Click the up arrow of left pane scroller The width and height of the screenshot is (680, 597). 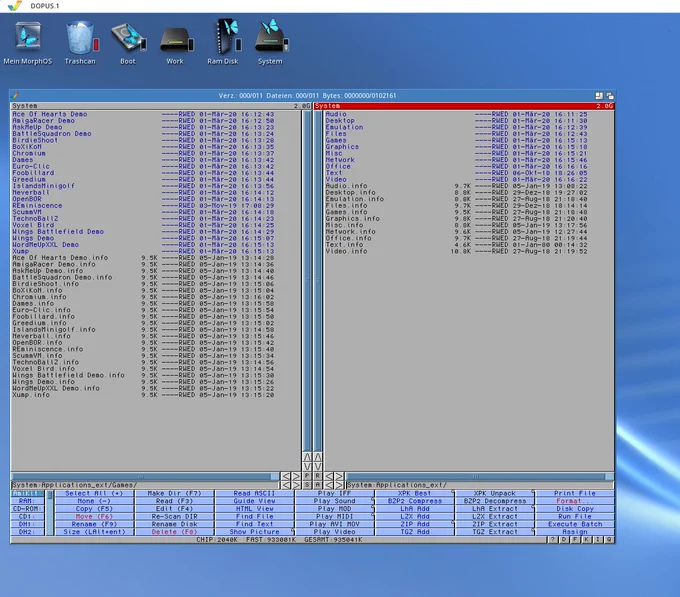pyautogui.click(x=307, y=457)
